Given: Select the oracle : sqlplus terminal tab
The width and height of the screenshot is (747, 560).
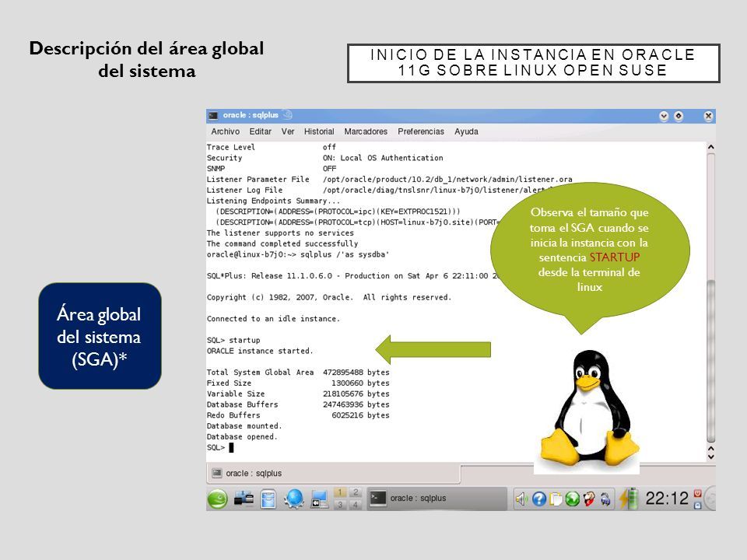Looking at the screenshot, I should click(x=334, y=474).
